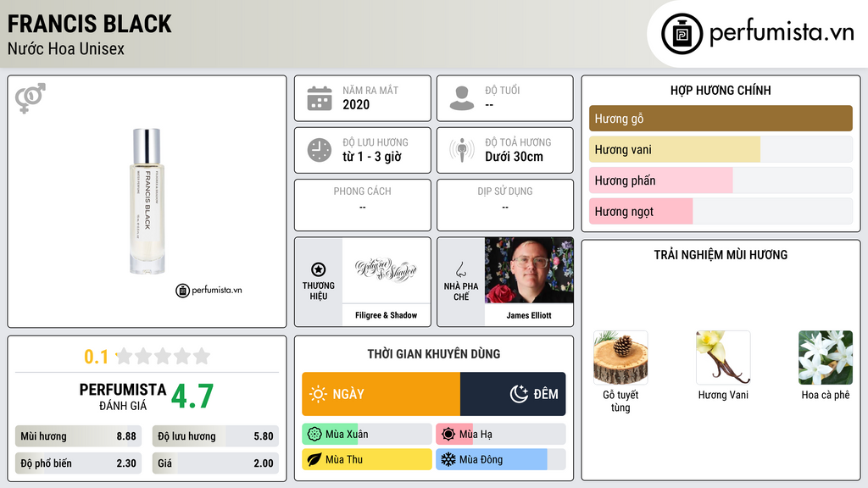This screenshot has height=488, width=868.
Task: Select the Ngày time segment
Action: 381,394
